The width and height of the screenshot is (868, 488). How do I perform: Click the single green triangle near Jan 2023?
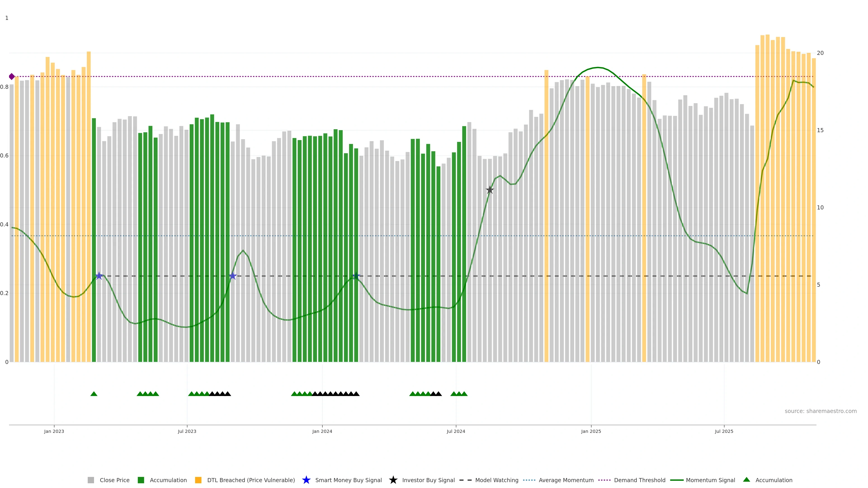tap(94, 394)
